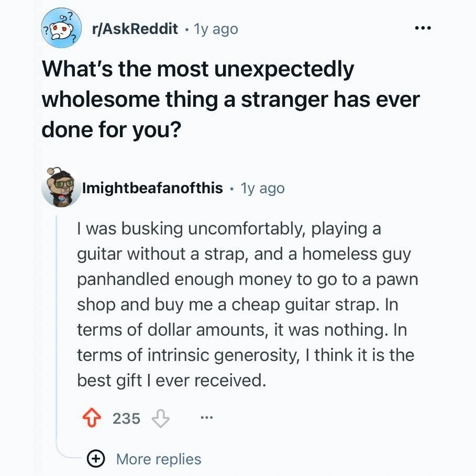Click the comment's "1y ago" timestamp
This screenshot has height=476, width=476.
pyautogui.click(x=262, y=188)
